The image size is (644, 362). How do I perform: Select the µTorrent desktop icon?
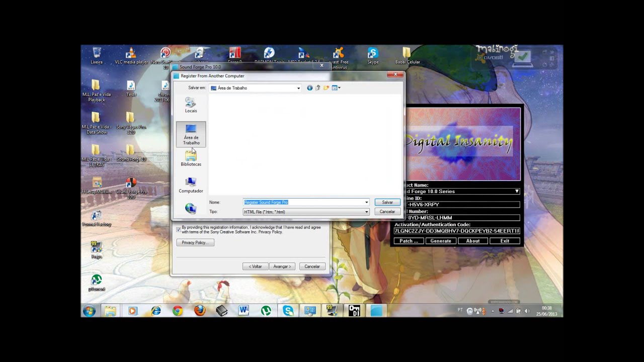click(x=97, y=283)
